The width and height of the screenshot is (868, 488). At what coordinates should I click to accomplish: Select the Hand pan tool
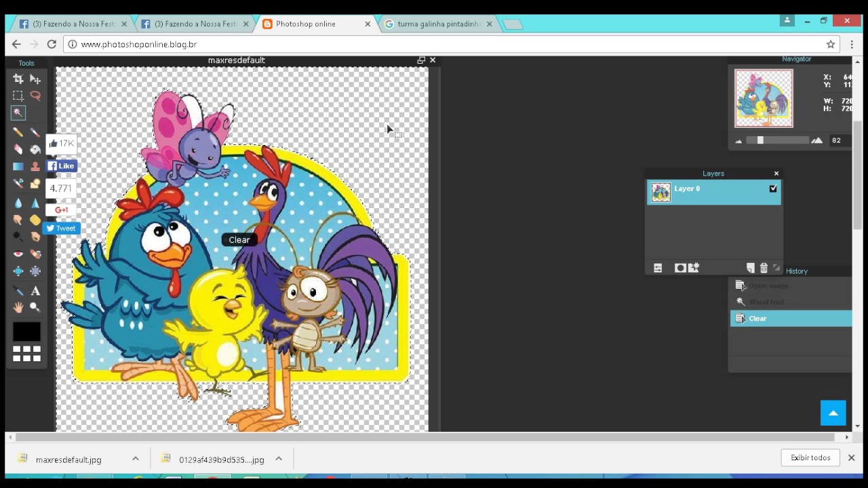[18, 308]
